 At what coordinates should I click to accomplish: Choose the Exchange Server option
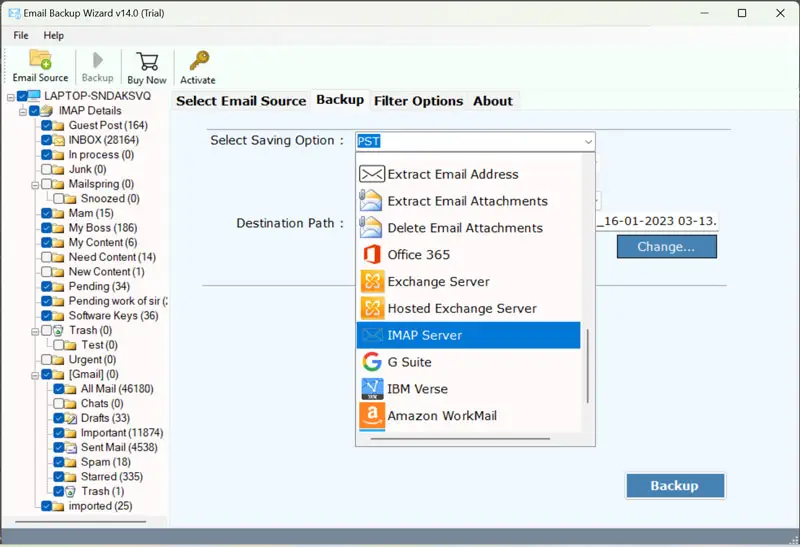coord(438,282)
